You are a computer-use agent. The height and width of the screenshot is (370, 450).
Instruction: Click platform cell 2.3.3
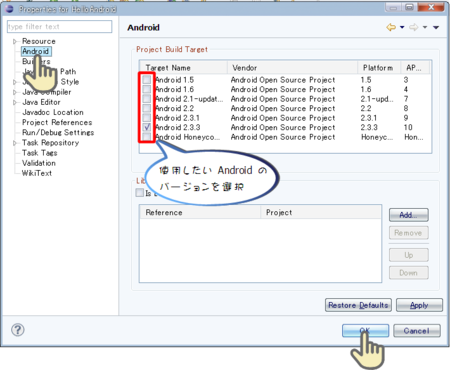(369, 127)
